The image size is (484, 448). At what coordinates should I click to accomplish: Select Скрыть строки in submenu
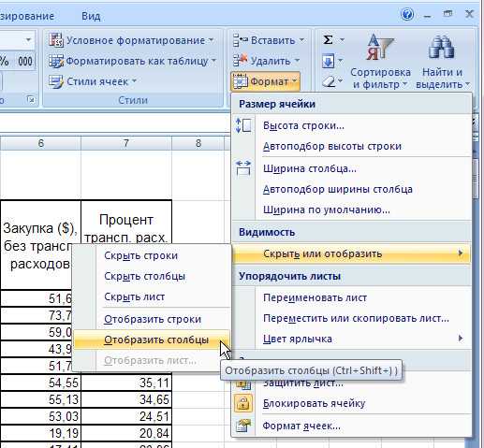(152, 255)
